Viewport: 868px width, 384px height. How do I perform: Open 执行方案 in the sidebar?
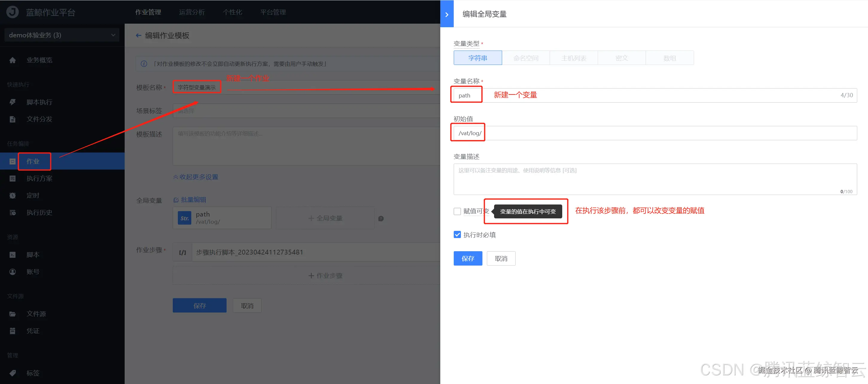coord(39,178)
